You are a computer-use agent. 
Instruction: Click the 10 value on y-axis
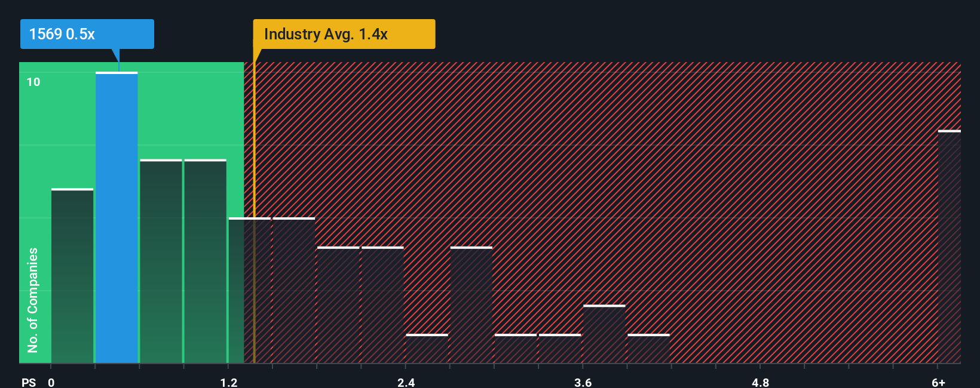click(x=33, y=82)
